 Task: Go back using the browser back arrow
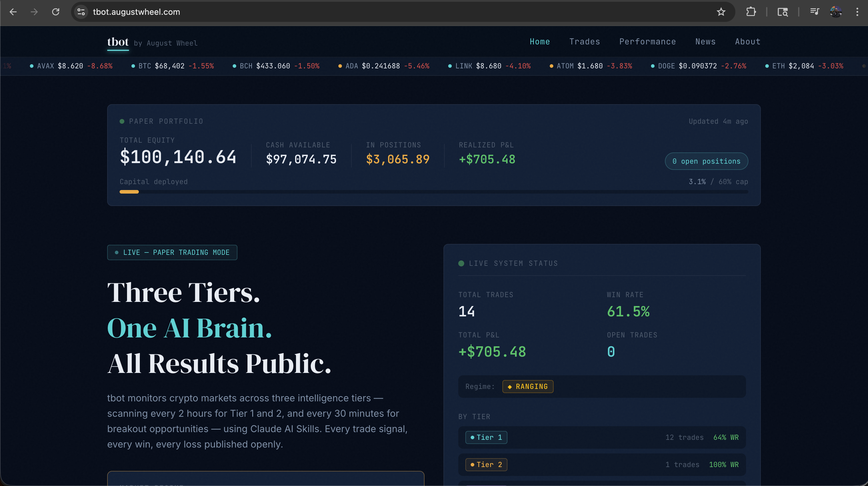pos(13,12)
